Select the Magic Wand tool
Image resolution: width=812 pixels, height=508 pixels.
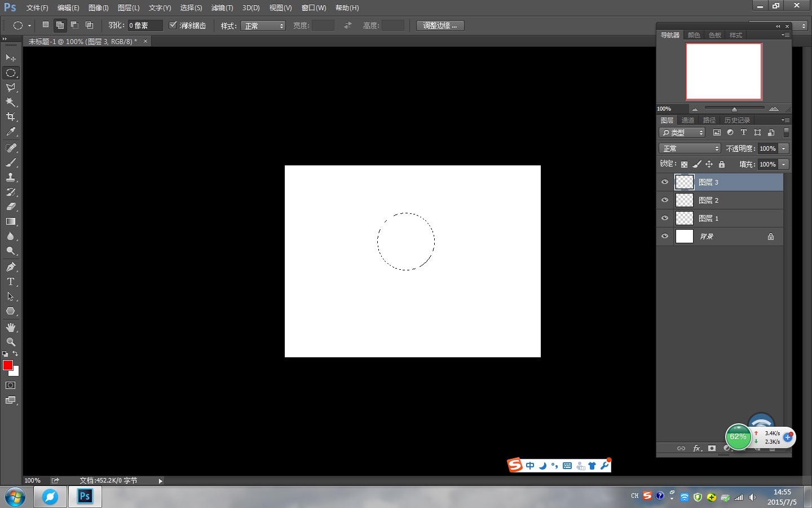tap(11, 102)
